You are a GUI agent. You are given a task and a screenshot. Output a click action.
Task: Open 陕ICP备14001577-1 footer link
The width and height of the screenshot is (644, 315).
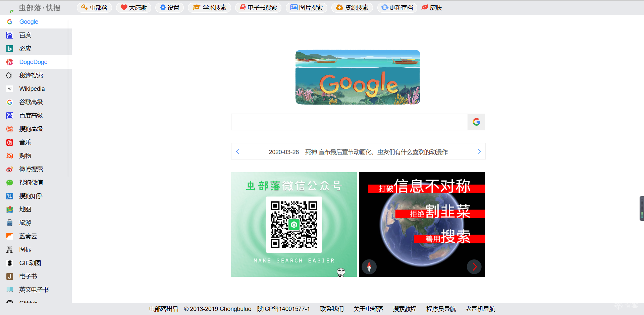coord(283,309)
